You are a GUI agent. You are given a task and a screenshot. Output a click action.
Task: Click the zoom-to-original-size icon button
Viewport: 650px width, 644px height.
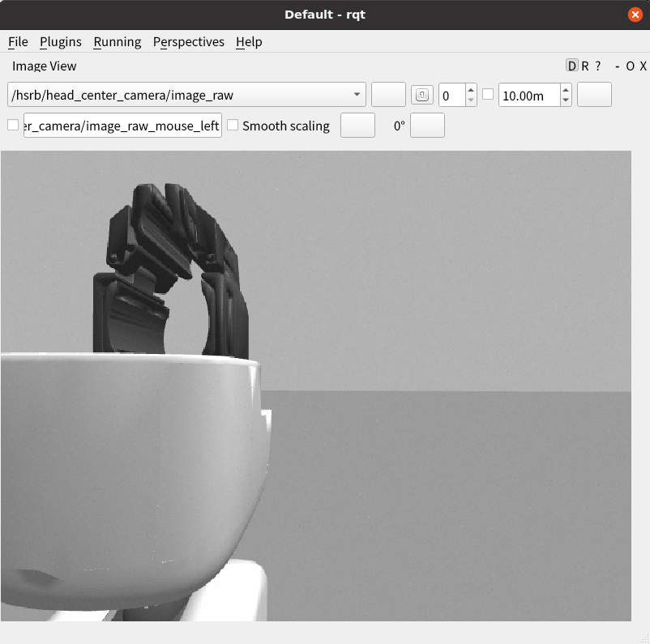(422, 95)
